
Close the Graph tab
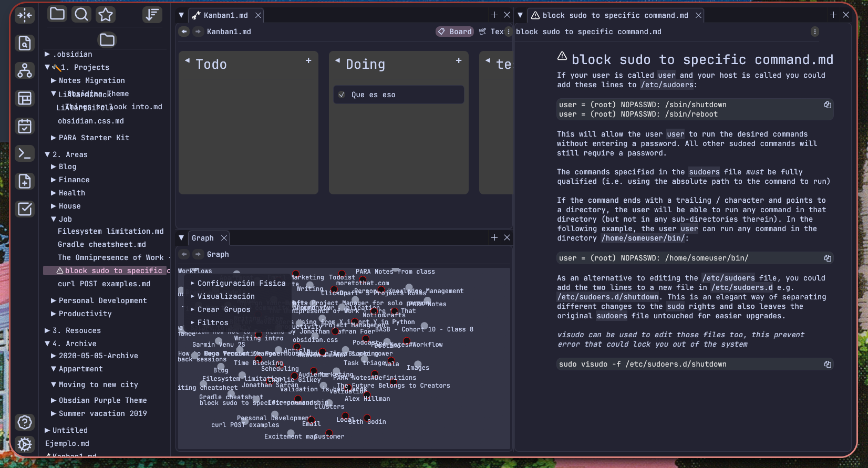click(x=224, y=238)
